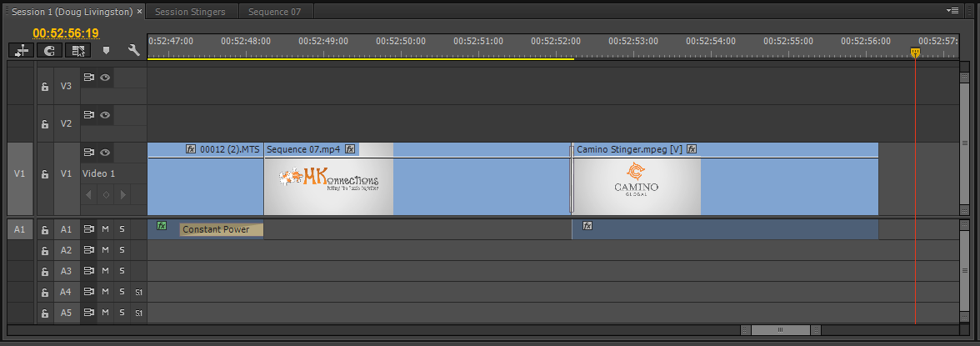Toggle A1 source patching indicator
Image resolution: width=980 pixels, height=346 pixels.
tap(19, 229)
